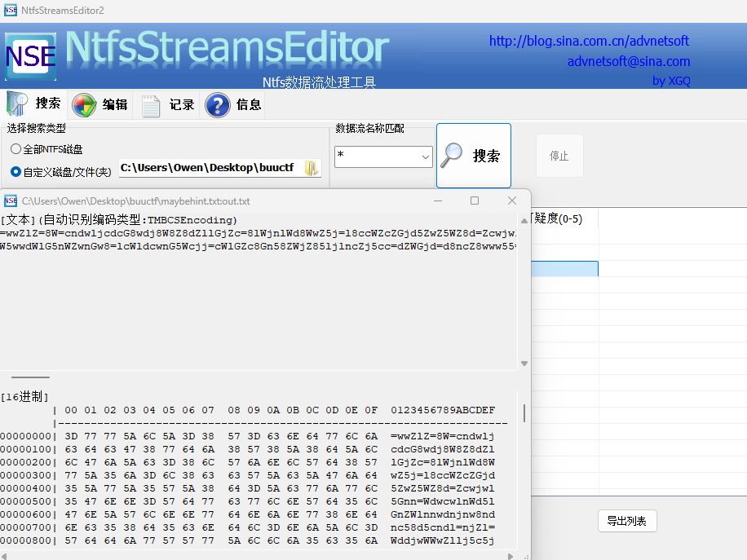Click ASCII text WddjwWWwZllj5c5j

443,541
